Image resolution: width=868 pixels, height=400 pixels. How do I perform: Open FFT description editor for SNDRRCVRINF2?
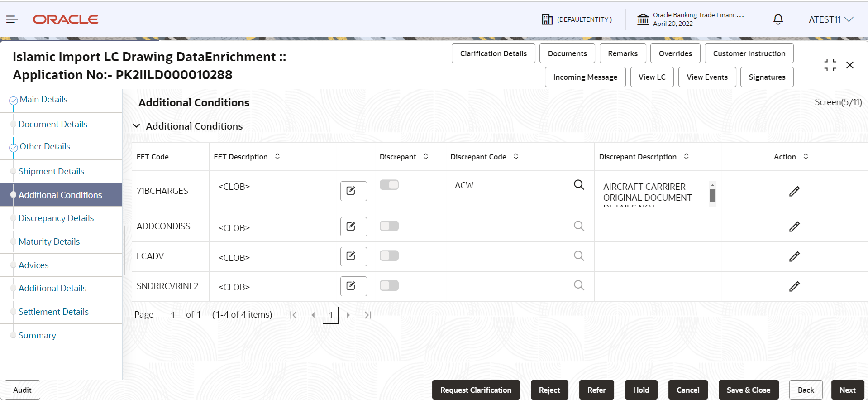353,286
